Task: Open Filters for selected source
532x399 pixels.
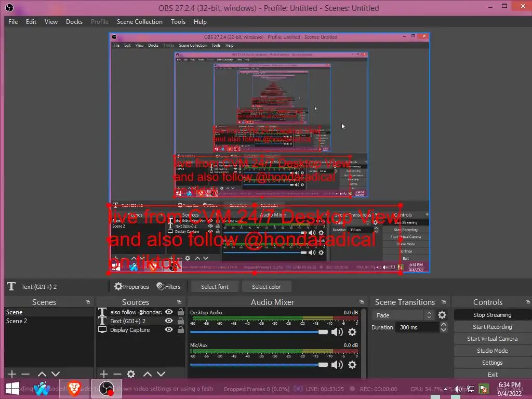Action: click(169, 287)
